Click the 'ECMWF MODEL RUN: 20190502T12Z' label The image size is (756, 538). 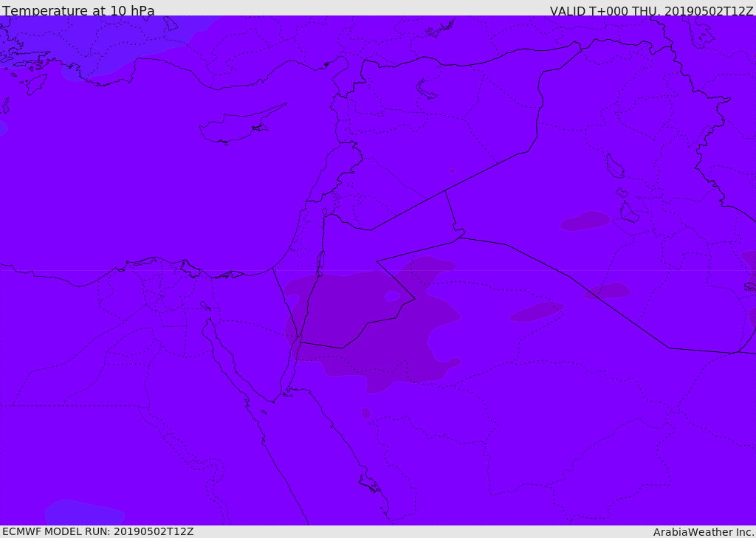(98, 531)
